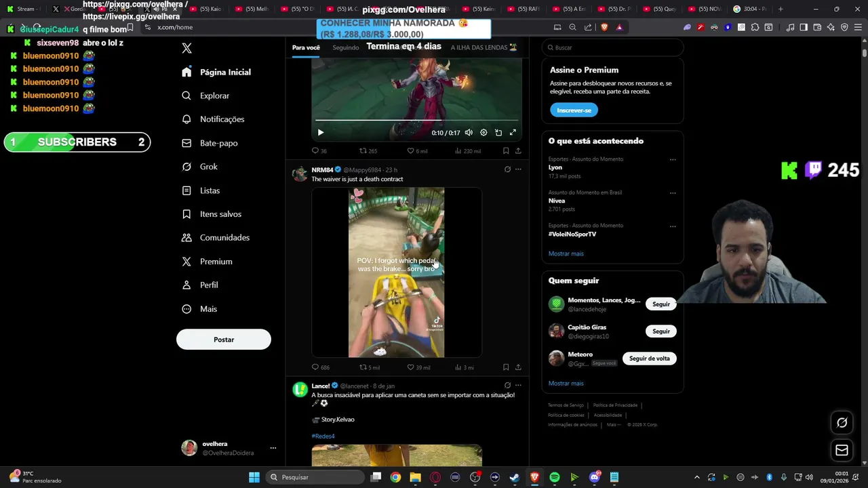Click Inscrever-se Premium button

(x=574, y=110)
